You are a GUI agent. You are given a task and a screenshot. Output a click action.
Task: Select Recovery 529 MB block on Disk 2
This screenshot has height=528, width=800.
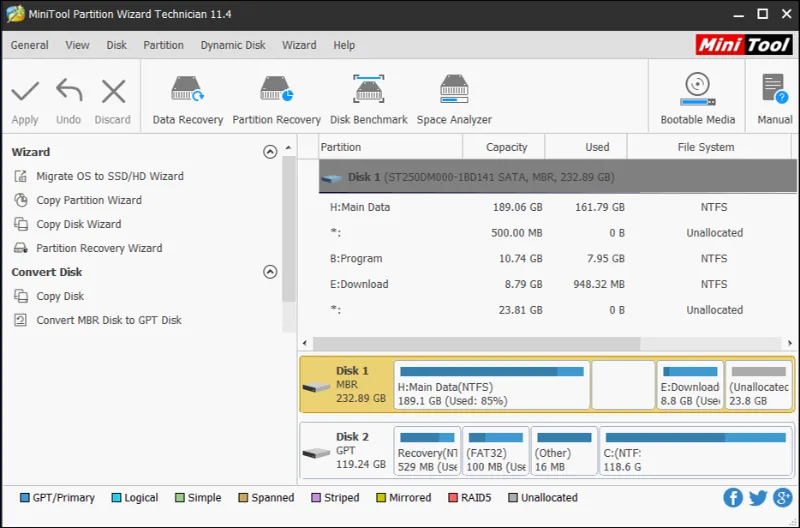(427, 451)
